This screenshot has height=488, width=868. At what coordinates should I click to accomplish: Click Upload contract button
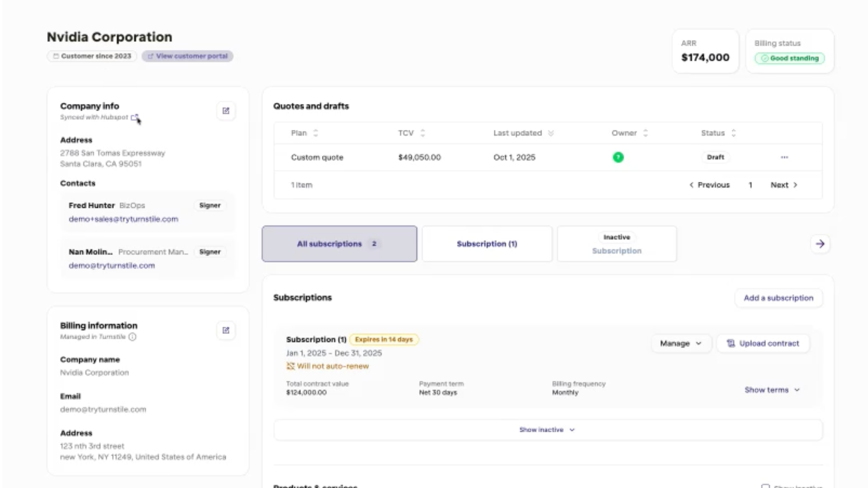(x=763, y=343)
